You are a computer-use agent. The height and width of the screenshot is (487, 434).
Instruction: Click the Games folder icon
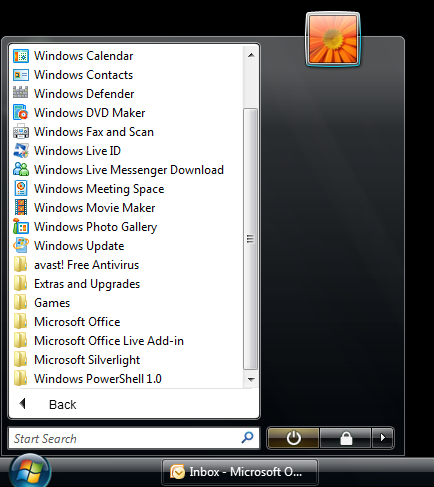[21, 302]
